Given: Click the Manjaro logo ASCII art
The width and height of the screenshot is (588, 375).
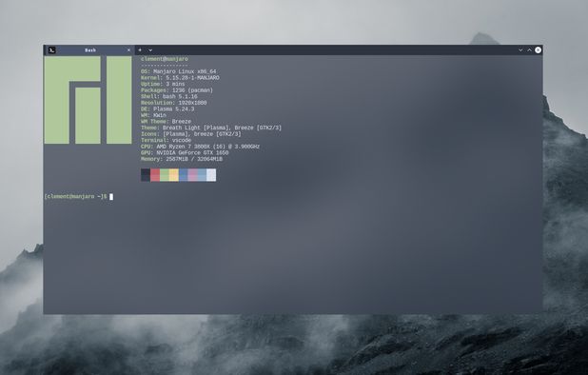Looking at the screenshot, I should tap(88, 100).
